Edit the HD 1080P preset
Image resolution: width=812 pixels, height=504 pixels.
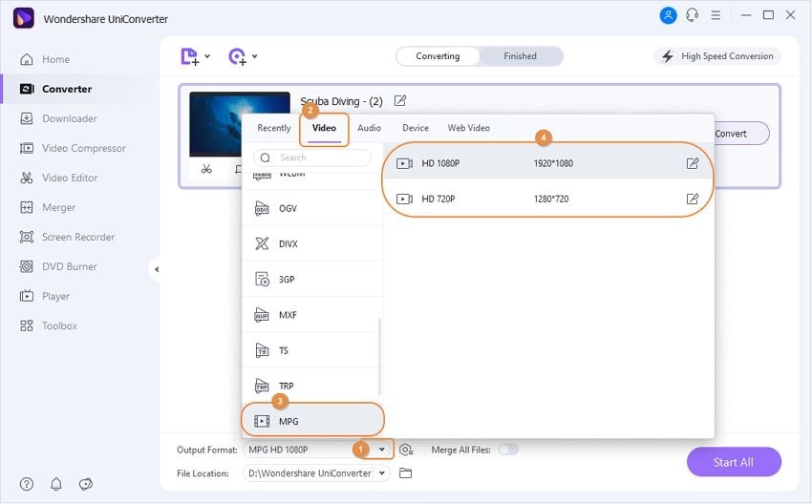[x=693, y=163]
